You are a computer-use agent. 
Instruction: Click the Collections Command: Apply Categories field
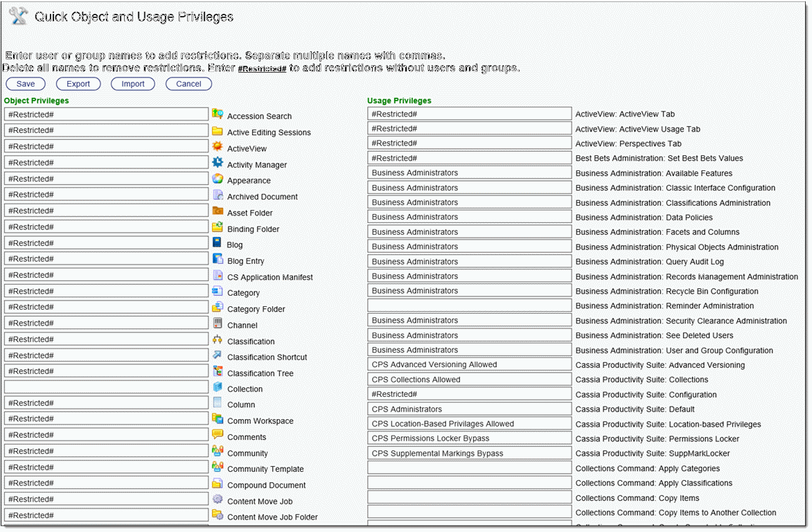coord(469,468)
